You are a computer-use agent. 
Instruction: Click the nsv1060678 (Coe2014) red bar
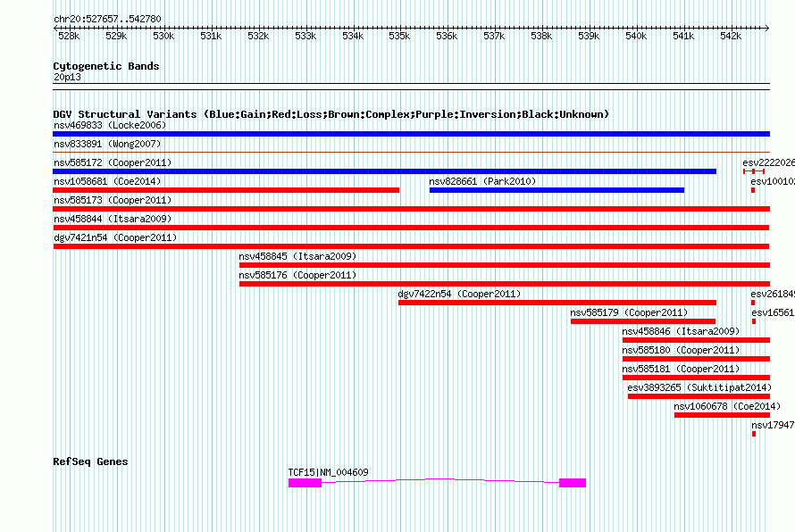722,415
